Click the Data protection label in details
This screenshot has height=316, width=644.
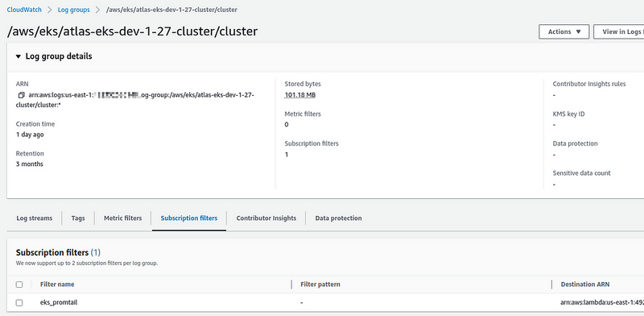576,143
